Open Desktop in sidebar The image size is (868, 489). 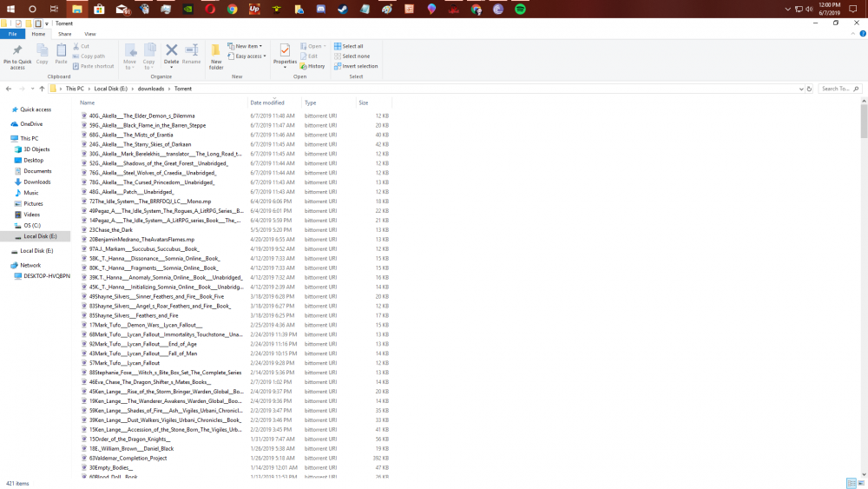[x=33, y=160]
